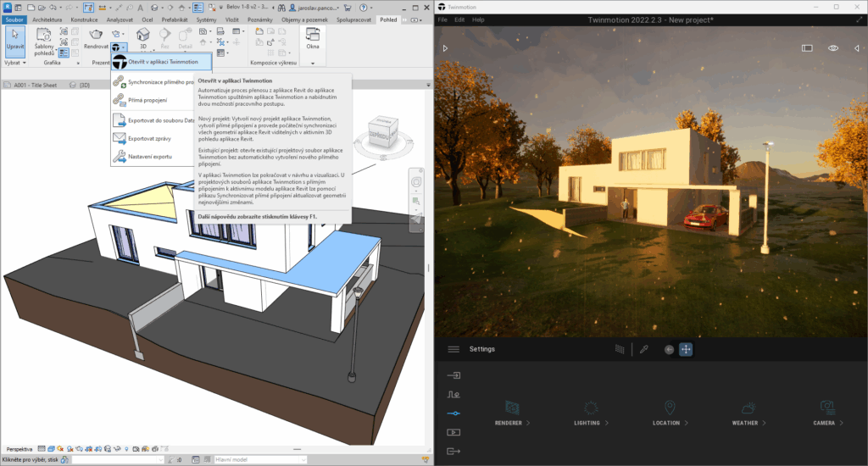The width and height of the screenshot is (868, 466).
Task: Expand Twinmotion left panel arrow
Action: (x=445, y=48)
